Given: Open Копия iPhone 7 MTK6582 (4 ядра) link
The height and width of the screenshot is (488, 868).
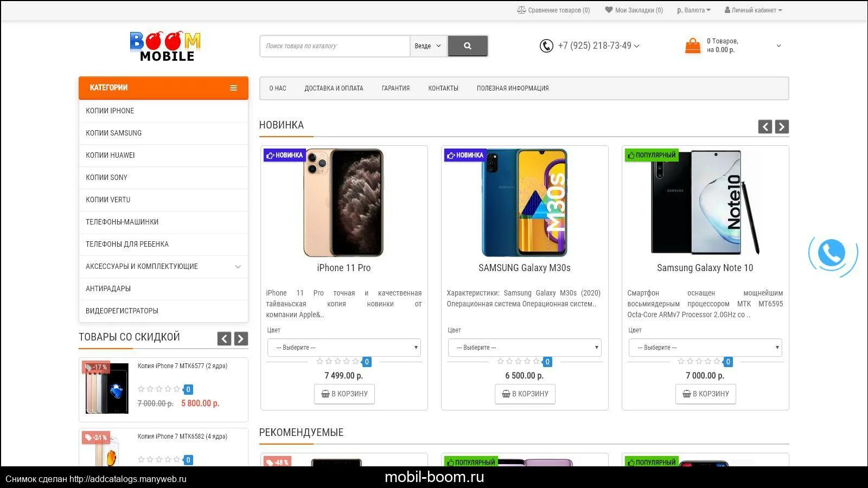Looking at the screenshot, I should click(x=182, y=436).
